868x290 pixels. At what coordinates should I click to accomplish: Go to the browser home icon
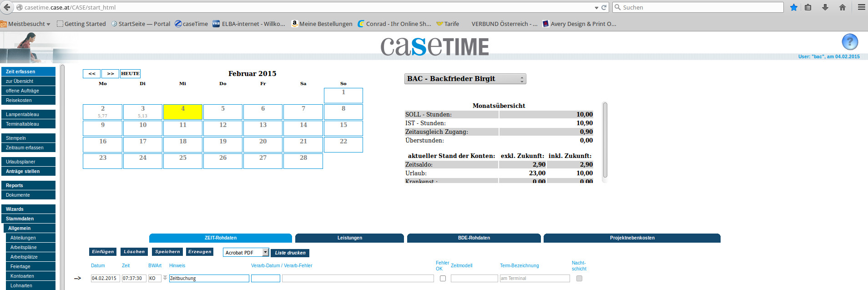click(x=842, y=7)
